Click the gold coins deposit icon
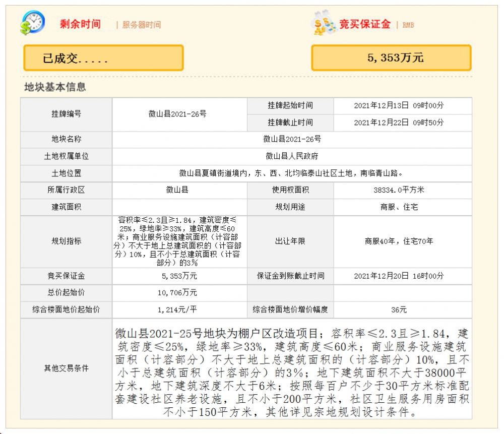The height and width of the screenshot is (434, 504). pyautogui.click(x=324, y=23)
